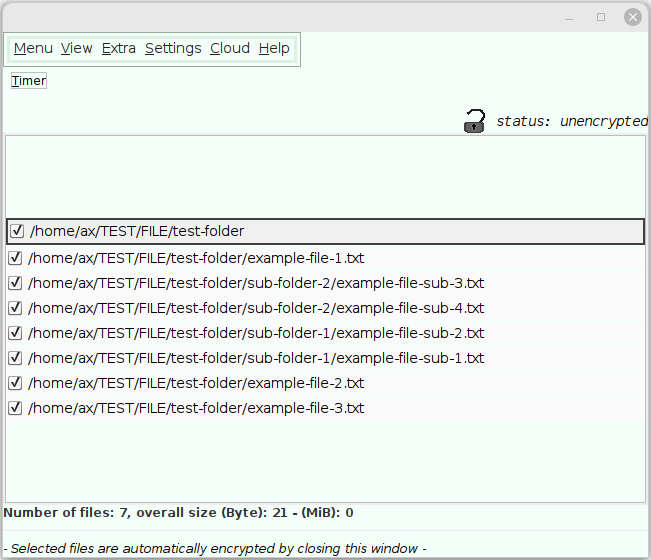Open the View menu
The width and height of the screenshot is (651, 560).
(x=76, y=48)
